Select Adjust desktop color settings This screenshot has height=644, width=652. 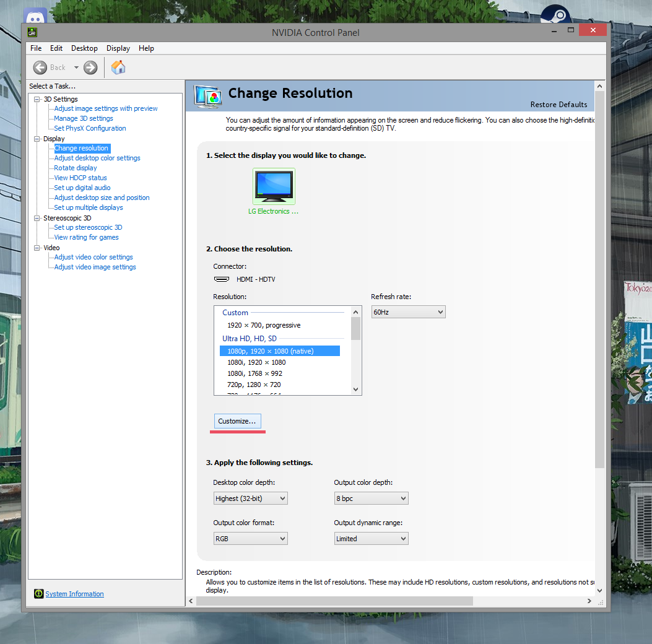(97, 158)
